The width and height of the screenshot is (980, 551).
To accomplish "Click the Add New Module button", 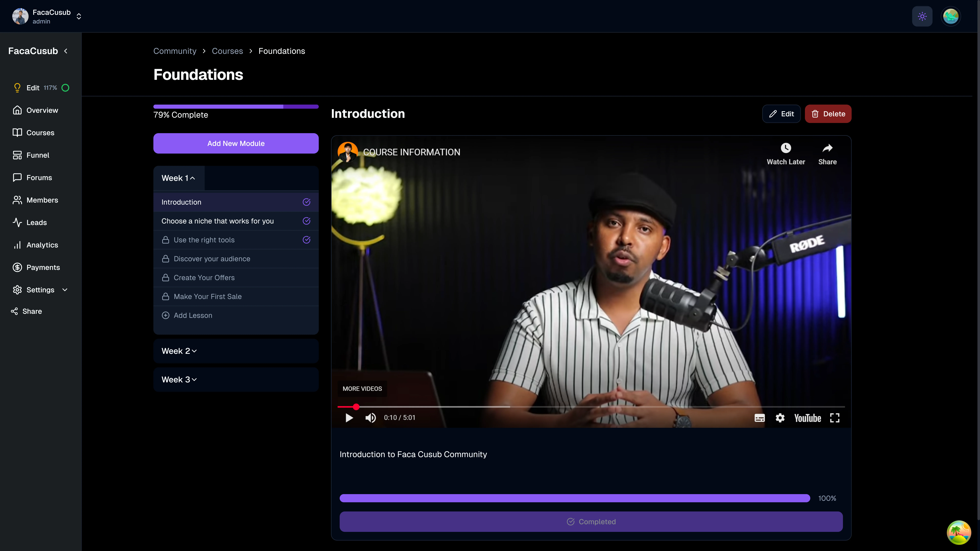I will [x=236, y=143].
